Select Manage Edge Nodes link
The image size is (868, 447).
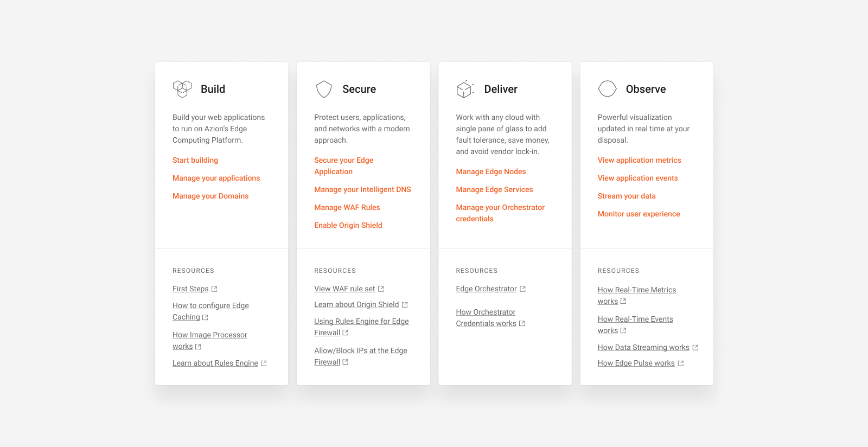tap(490, 171)
